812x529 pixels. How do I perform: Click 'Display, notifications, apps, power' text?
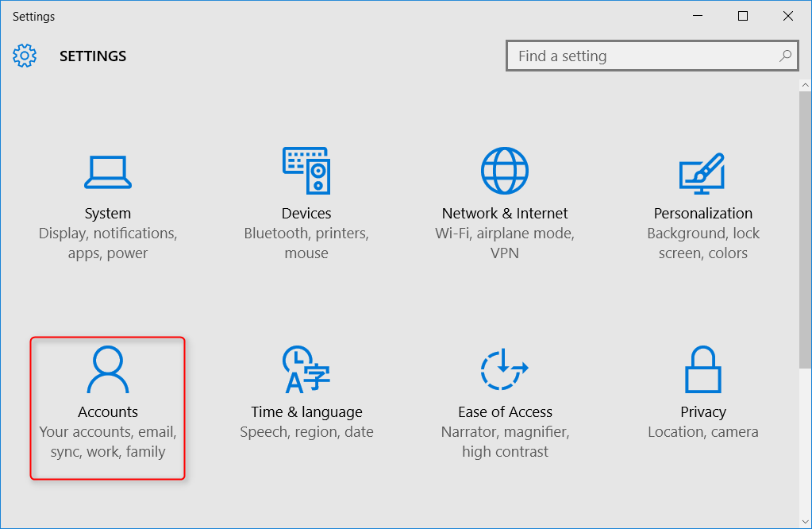tap(108, 244)
